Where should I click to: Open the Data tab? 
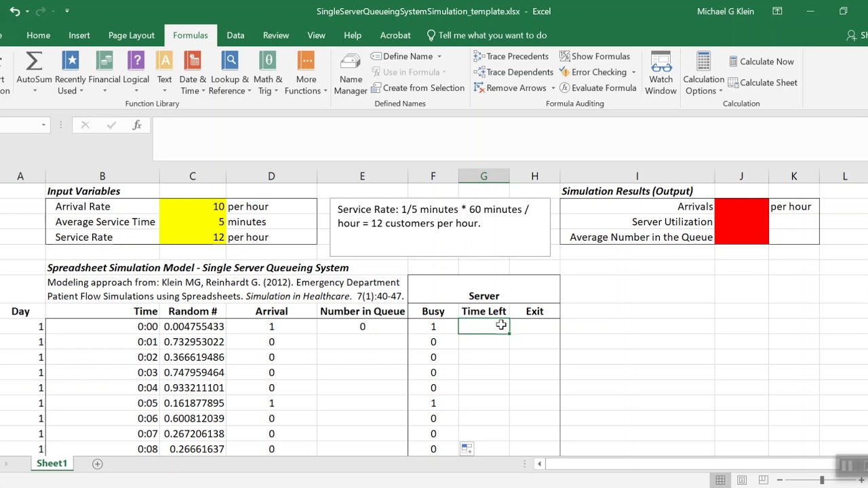[235, 35]
